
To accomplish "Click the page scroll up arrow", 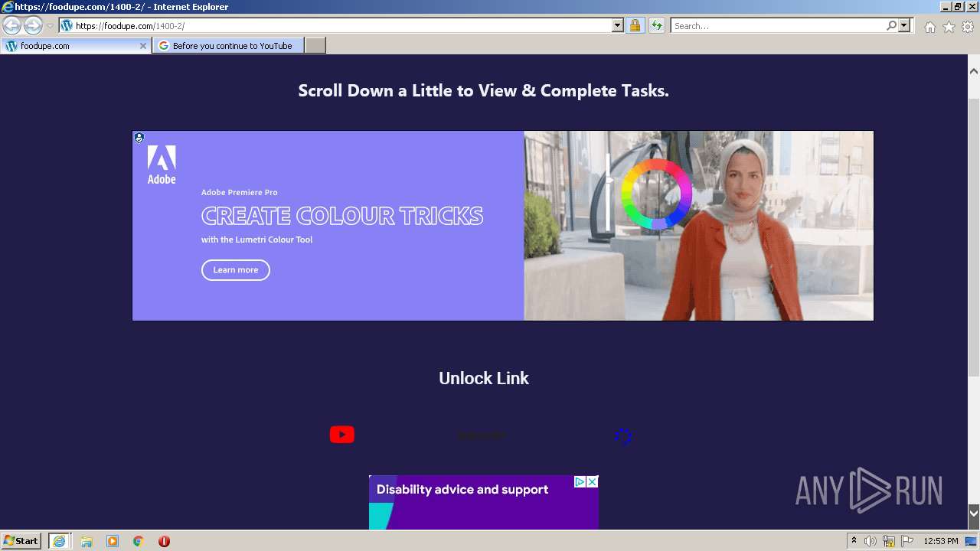I will tap(974, 71).
